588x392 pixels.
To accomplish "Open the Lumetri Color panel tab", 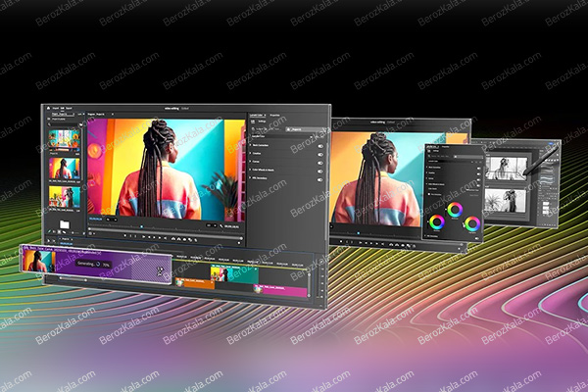I will point(257,116).
